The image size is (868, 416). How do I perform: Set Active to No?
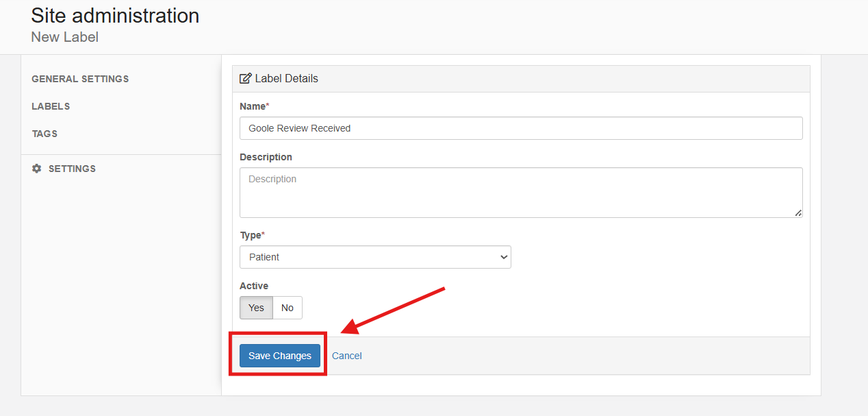(x=288, y=308)
